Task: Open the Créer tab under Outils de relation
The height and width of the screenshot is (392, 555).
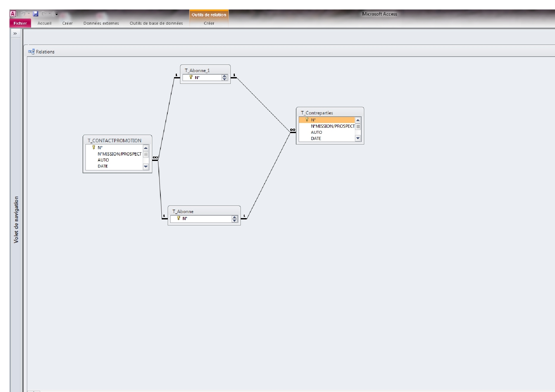Action: [x=209, y=23]
